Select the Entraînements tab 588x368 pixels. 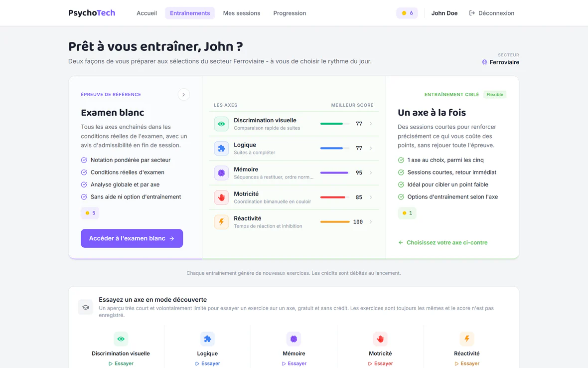tap(190, 13)
